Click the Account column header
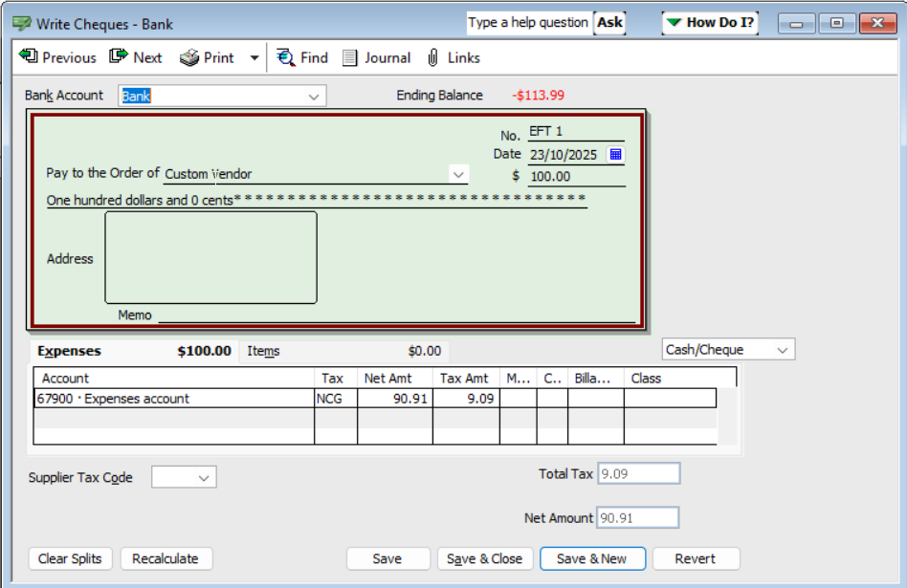The image size is (907, 588). tap(174, 378)
